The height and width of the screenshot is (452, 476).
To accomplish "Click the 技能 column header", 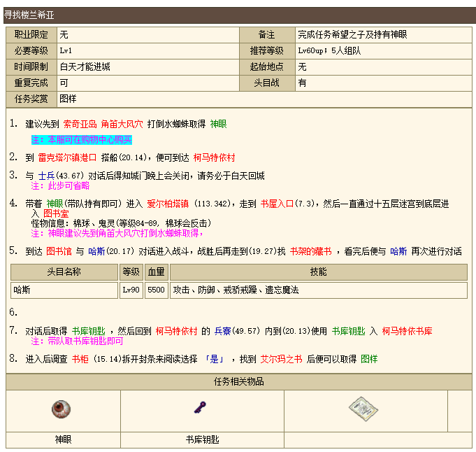I will (x=319, y=271).
